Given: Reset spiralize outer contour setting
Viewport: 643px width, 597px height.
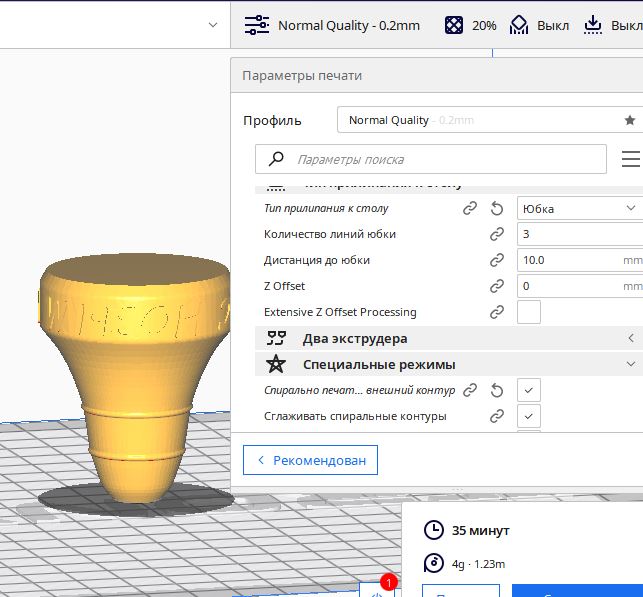Looking at the screenshot, I should (x=497, y=390).
